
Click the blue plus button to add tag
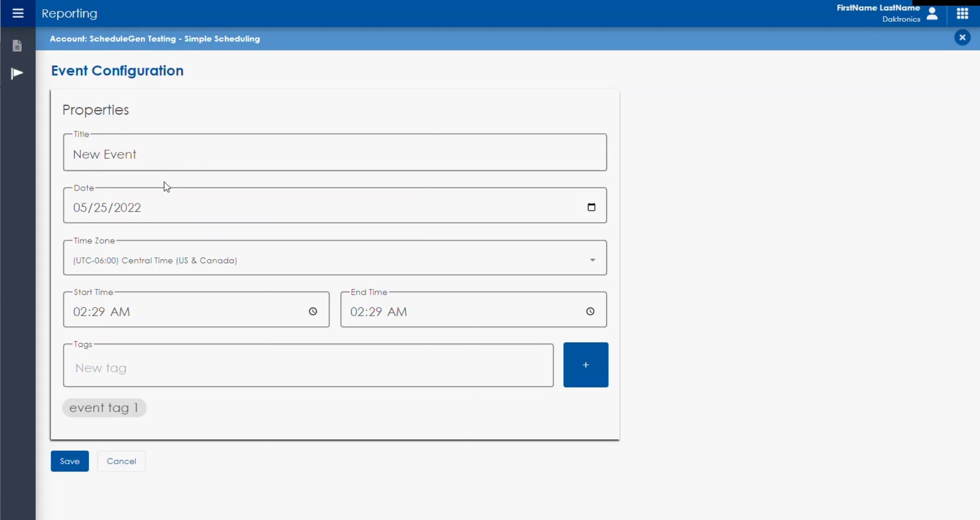coord(586,365)
